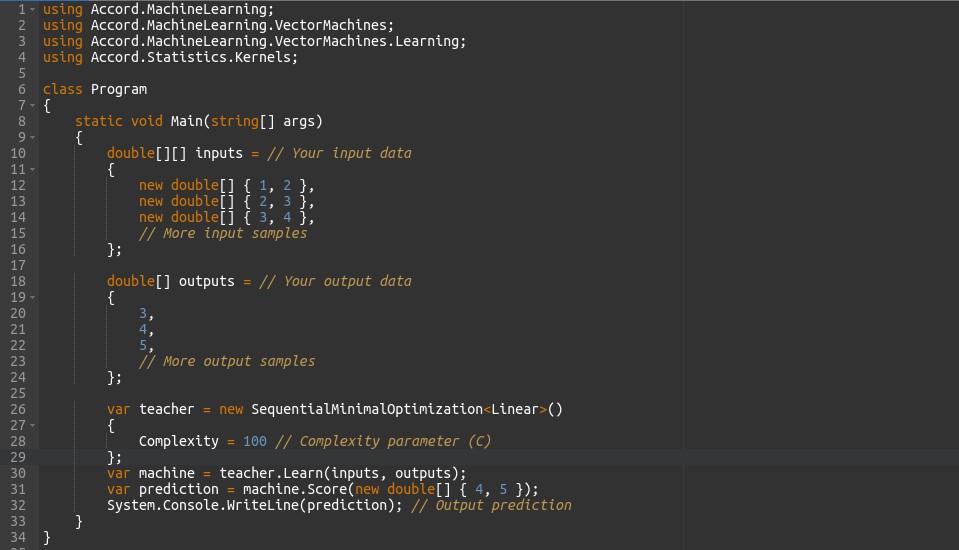
Task: Collapse the inputs array block at line 11
Action: point(33,169)
